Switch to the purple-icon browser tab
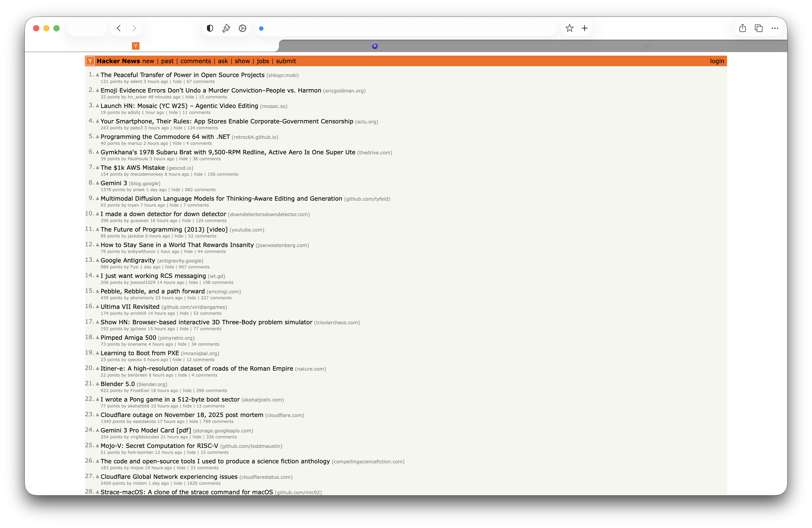The width and height of the screenshot is (812, 528). pos(375,46)
